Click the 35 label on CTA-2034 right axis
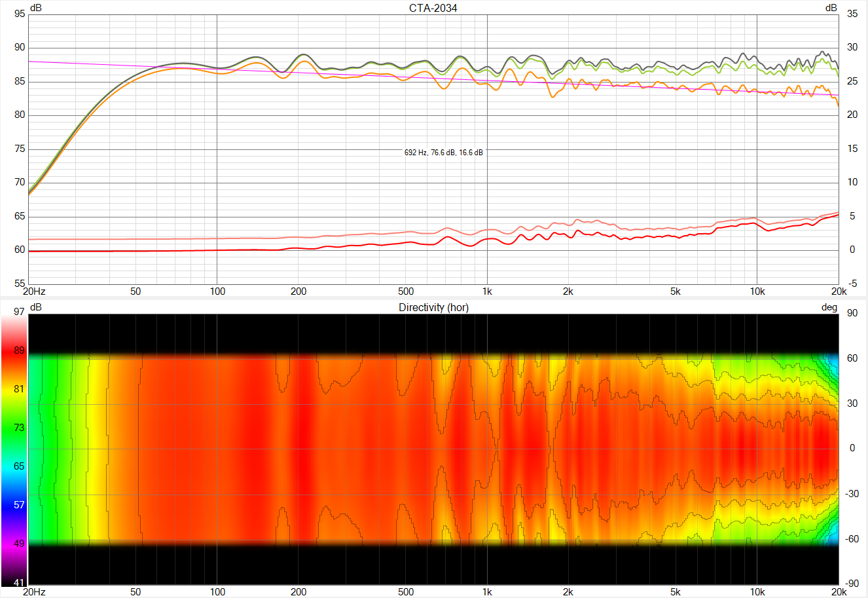Viewport: 868px width, 598px height. coord(852,14)
